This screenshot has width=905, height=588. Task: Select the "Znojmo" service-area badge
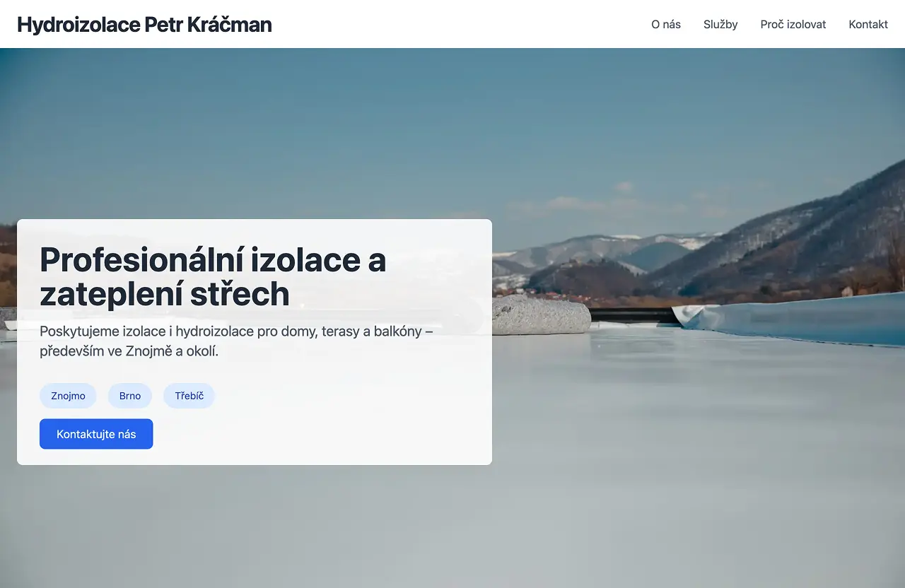click(x=68, y=396)
